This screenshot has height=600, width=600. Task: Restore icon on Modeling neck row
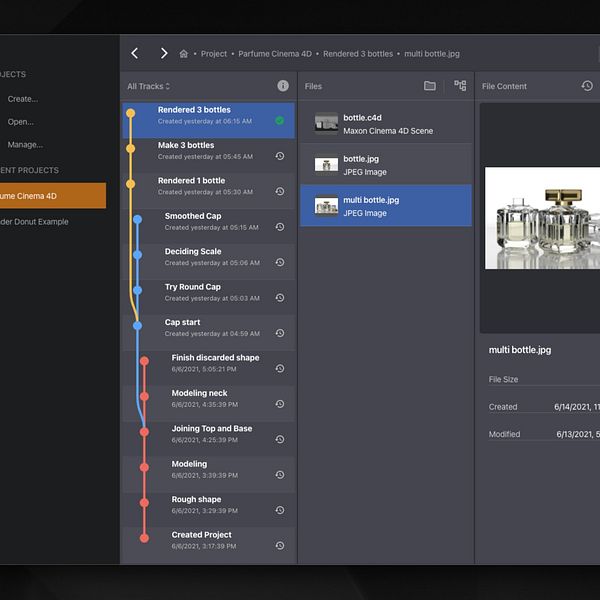coord(280,404)
